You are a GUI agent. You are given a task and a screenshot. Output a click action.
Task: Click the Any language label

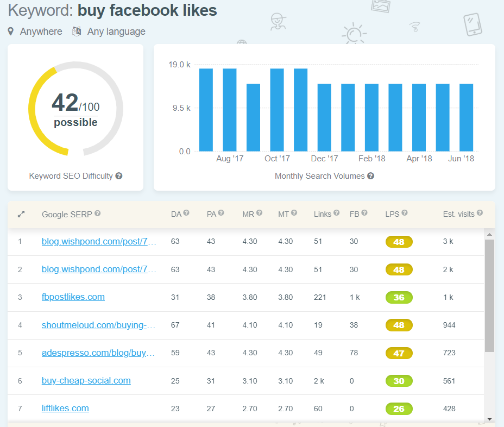(116, 32)
